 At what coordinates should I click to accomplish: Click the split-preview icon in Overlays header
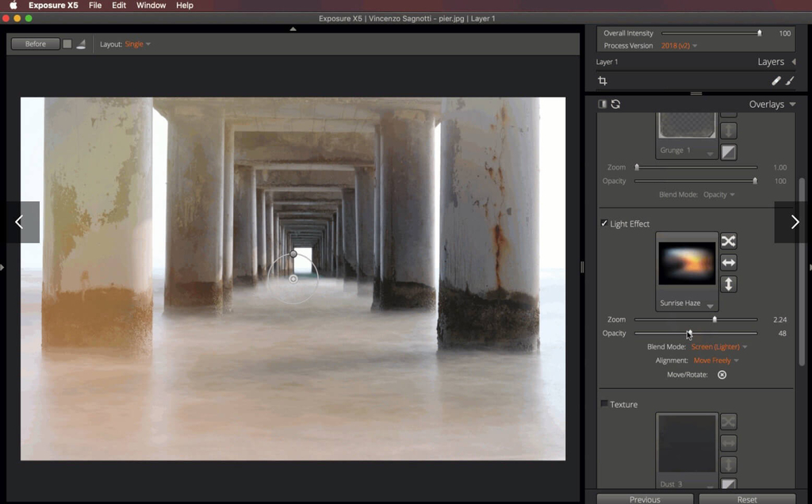[602, 103]
